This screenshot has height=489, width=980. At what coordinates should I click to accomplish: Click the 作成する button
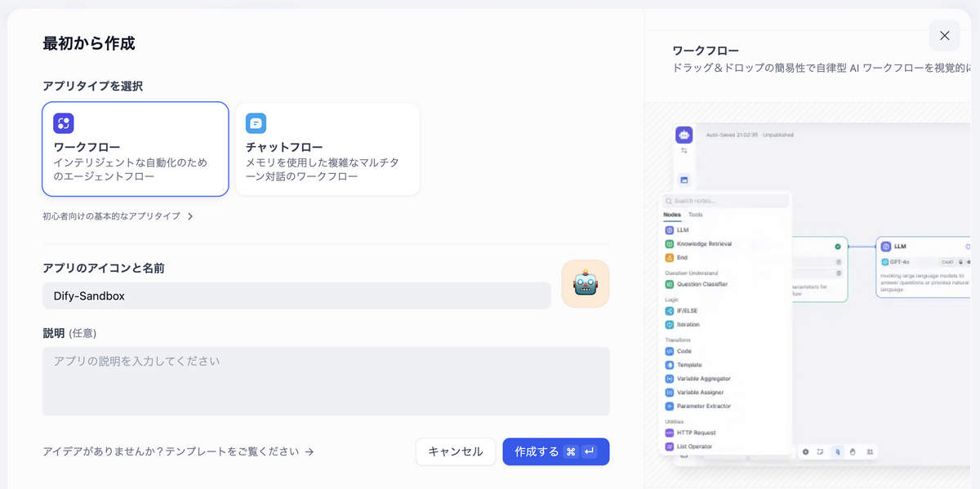tap(555, 451)
